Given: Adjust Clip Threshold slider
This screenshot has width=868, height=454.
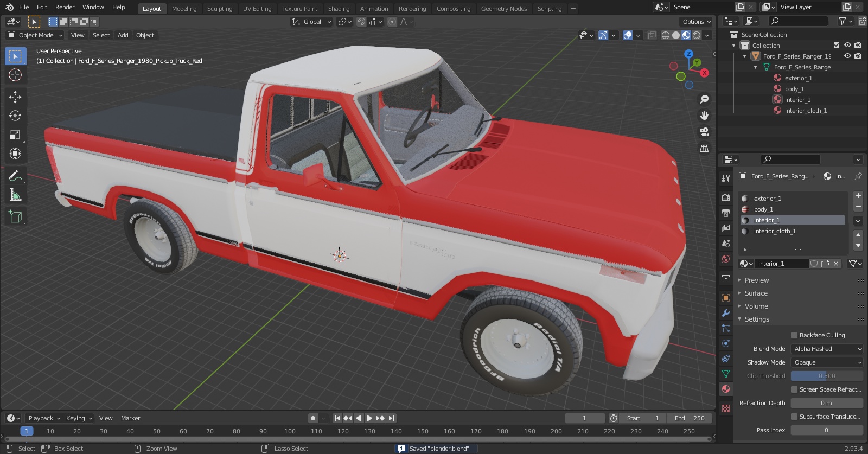Looking at the screenshot, I should [827, 376].
